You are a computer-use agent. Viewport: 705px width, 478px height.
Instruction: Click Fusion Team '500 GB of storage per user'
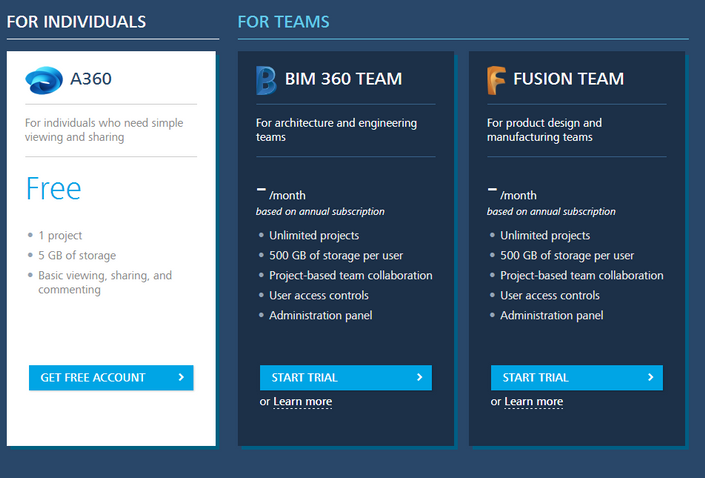point(567,255)
